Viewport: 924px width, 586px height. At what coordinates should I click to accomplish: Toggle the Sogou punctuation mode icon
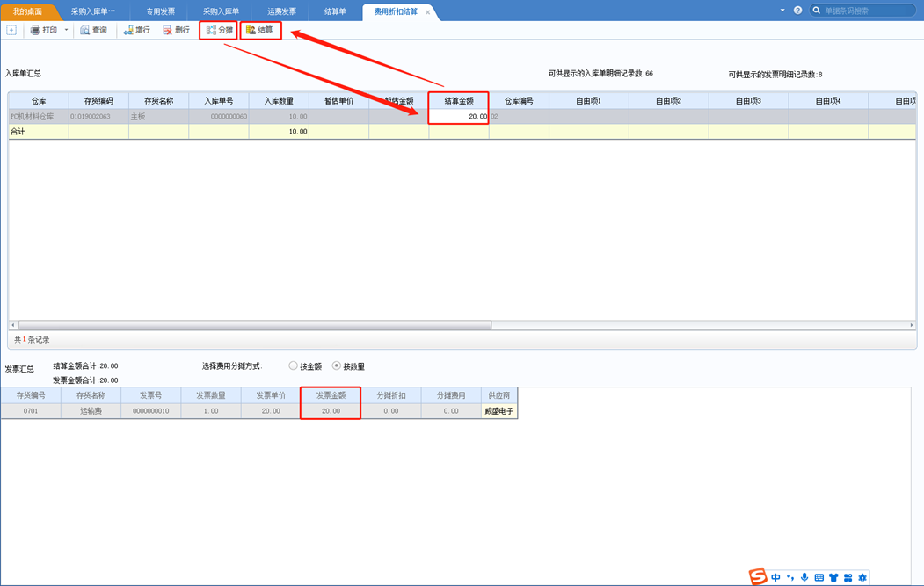(790, 578)
